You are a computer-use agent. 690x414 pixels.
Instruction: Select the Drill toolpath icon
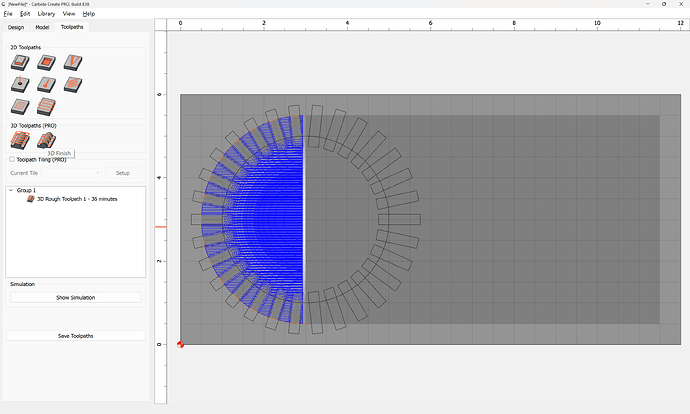point(20,85)
